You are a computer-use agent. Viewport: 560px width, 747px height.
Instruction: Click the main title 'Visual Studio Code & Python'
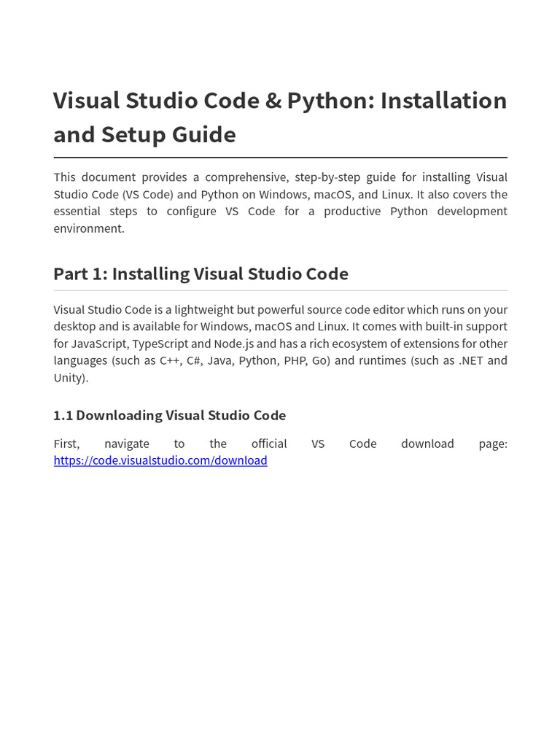click(x=214, y=101)
